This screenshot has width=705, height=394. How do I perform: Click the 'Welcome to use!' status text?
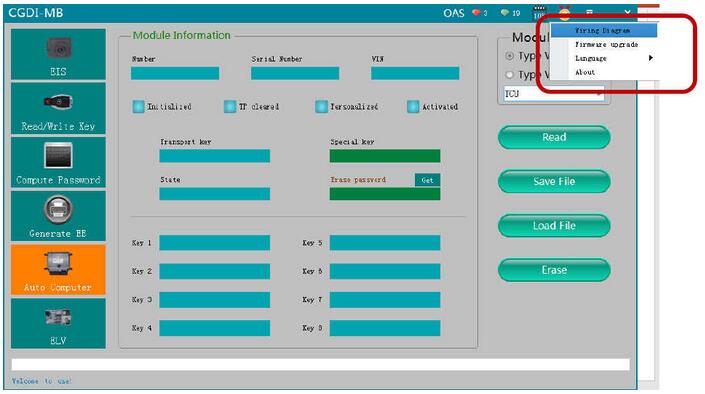(x=41, y=381)
